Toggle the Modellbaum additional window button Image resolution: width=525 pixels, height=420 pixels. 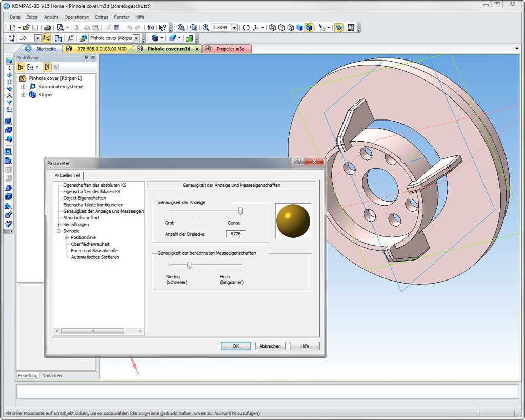click(x=47, y=67)
